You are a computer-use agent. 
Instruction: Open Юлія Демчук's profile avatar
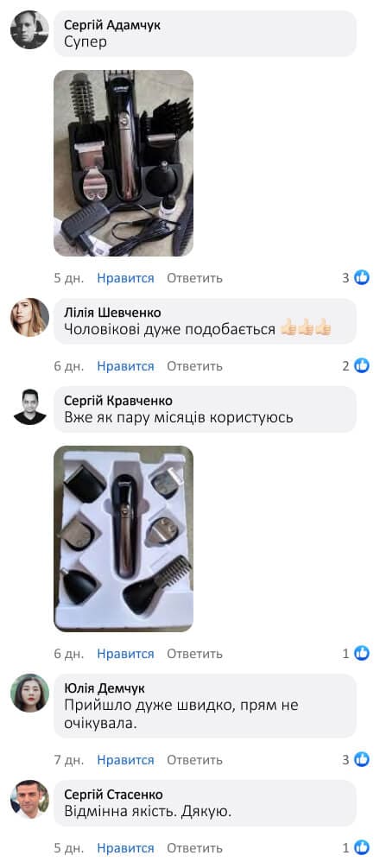30,693
